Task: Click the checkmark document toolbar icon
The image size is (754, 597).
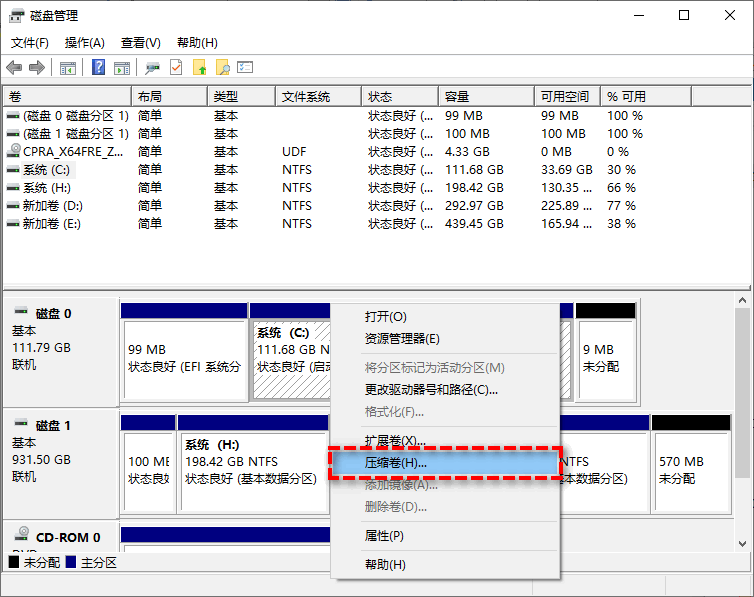Action: pos(176,68)
